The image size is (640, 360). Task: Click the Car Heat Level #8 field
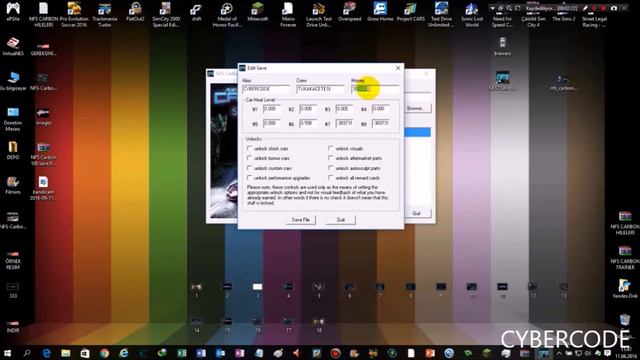(381, 123)
